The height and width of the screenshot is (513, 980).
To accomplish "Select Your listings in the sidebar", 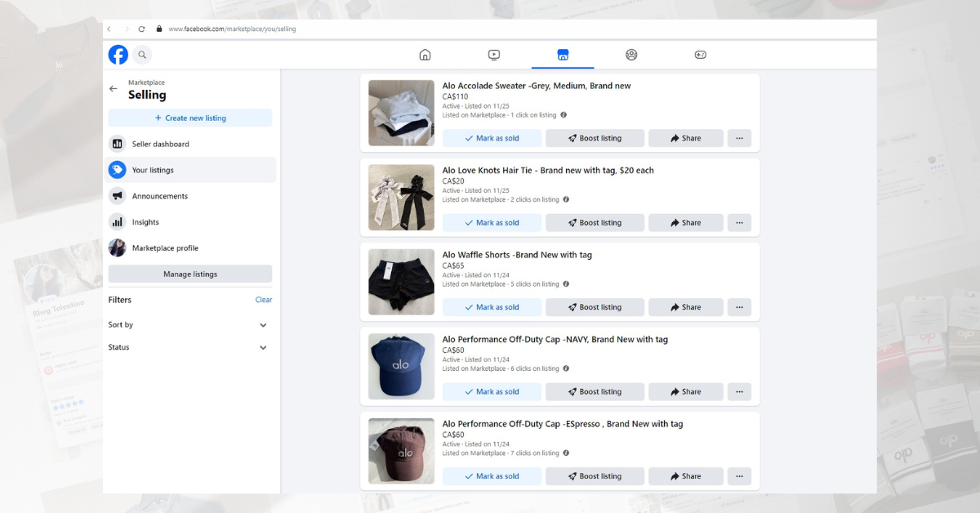I will tap(190, 170).
